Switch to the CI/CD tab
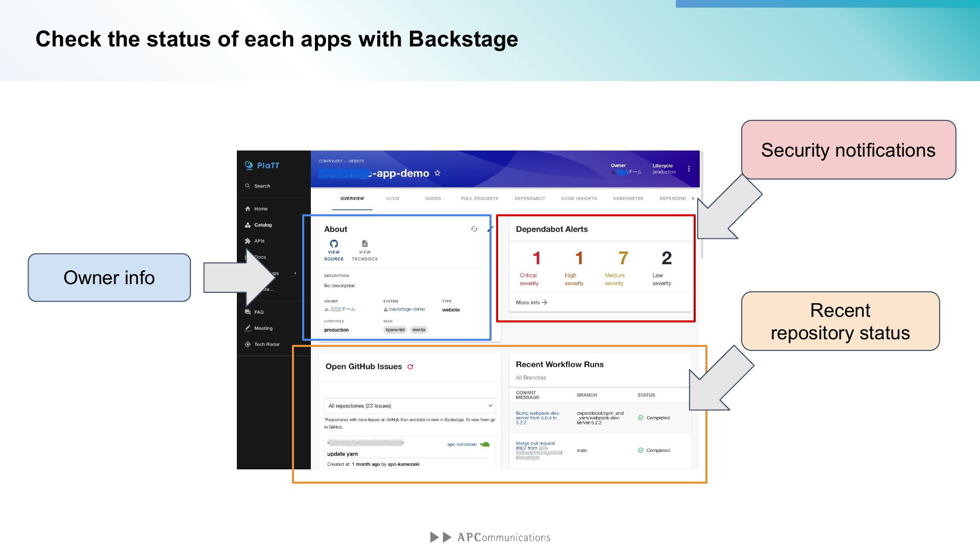Image resolution: width=980 pixels, height=551 pixels. [393, 199]
